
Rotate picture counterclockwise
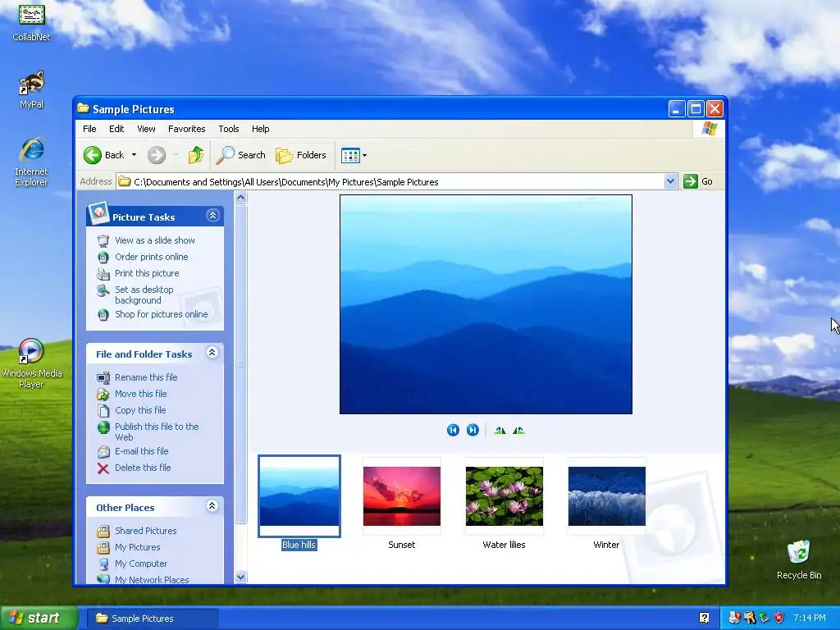(518, 430)
